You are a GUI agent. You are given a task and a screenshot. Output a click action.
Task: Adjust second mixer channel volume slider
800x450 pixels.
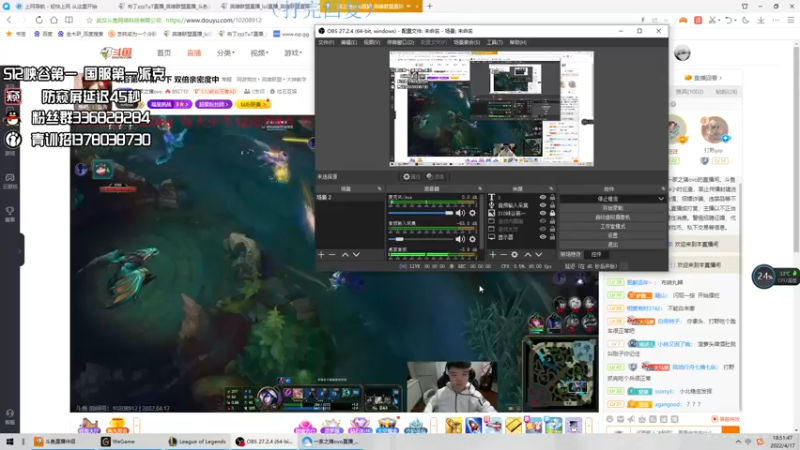pyautogui.click(x=420, y=239)
